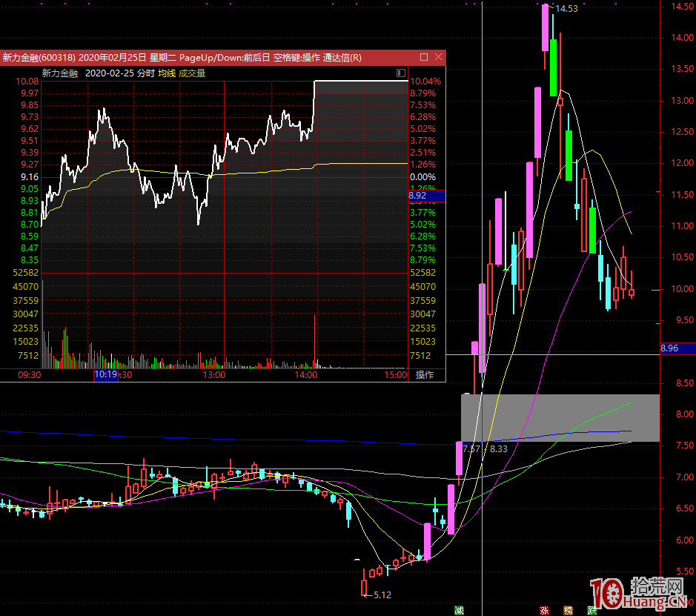Maximize the 新力金融 intraday popup window

click(x=424, y=57)
